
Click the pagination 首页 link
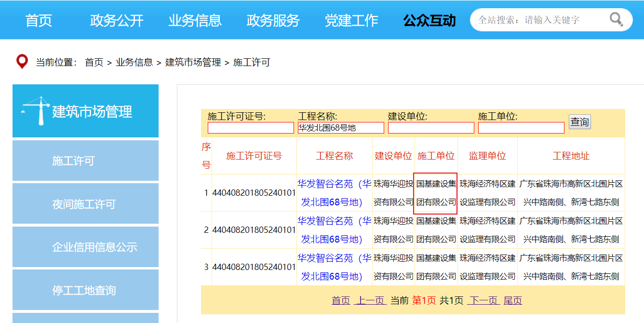coord(341,300)
